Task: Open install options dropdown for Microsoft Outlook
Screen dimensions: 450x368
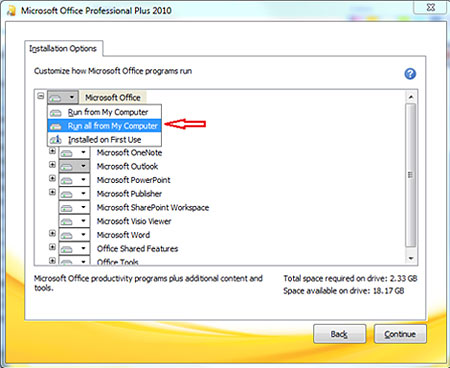Action: pos(74,166)
